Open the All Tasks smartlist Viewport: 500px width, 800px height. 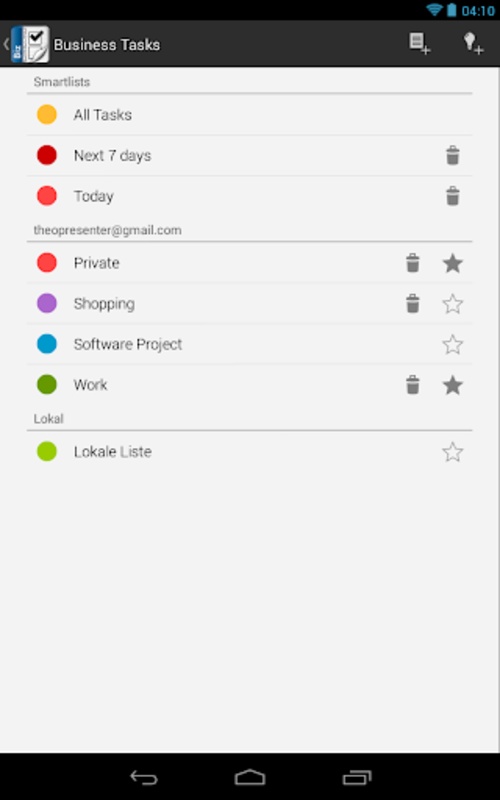point(249,115)
